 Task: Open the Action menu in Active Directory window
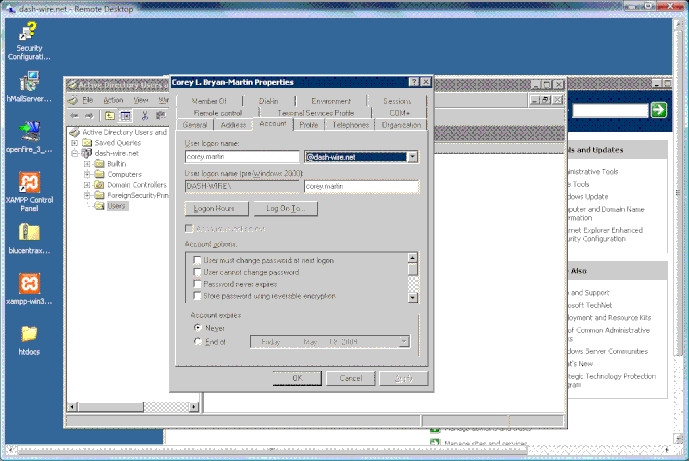tap(113, 100)
